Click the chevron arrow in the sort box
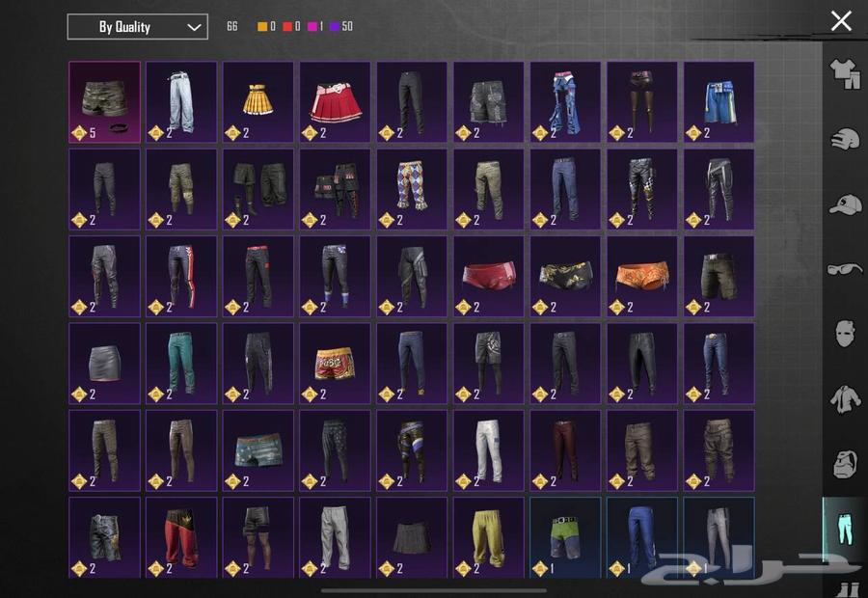The height and width of the screenshot is (598, 868). pyautogui.click(x=194, y=27)
